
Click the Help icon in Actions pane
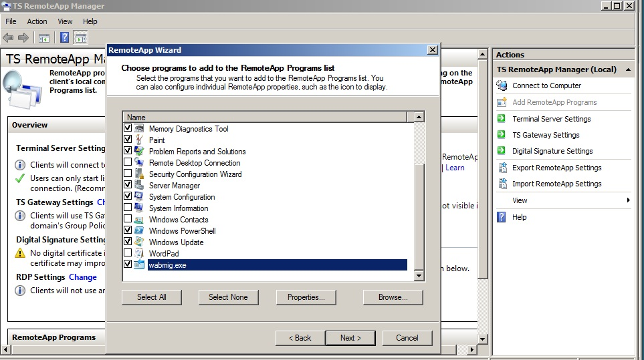coord(502,217)
